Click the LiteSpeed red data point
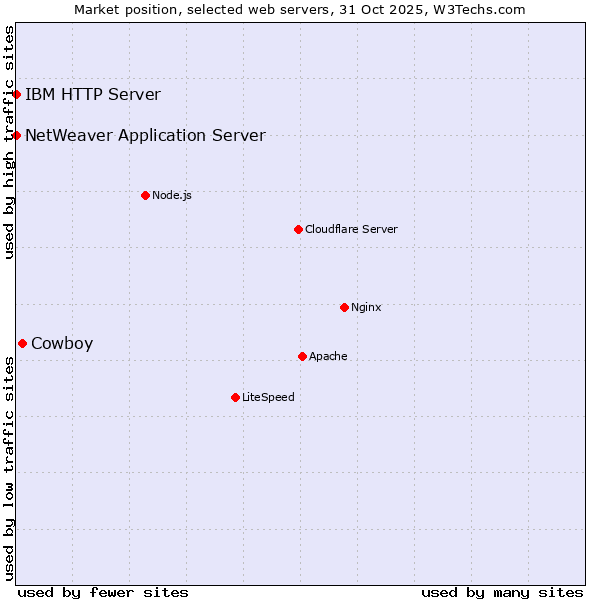 click(235, 397)
